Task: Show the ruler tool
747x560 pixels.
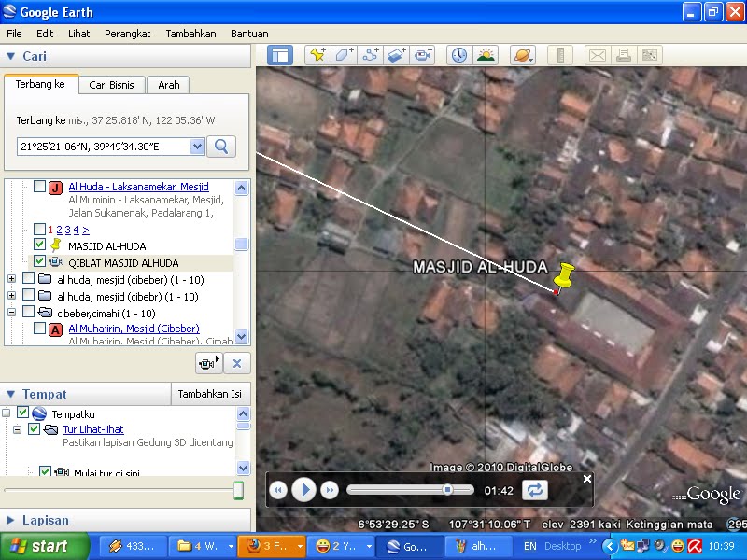Action: (560, 55)
